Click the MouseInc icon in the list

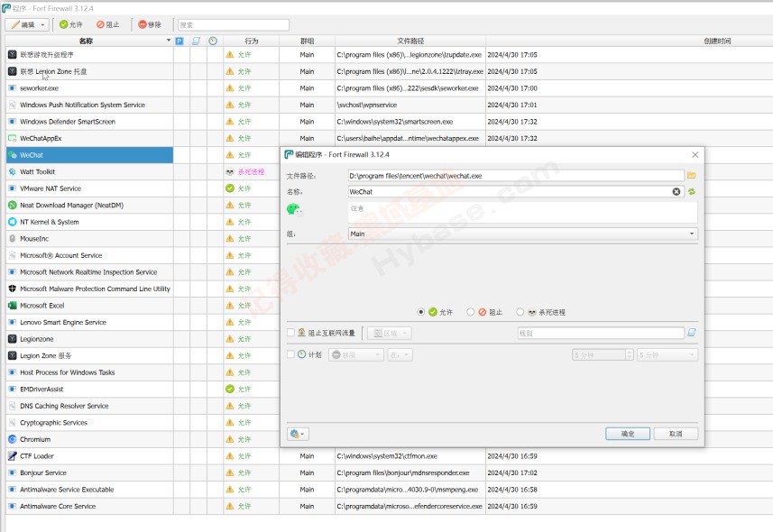pyautogui.click(x=13, y=239)
